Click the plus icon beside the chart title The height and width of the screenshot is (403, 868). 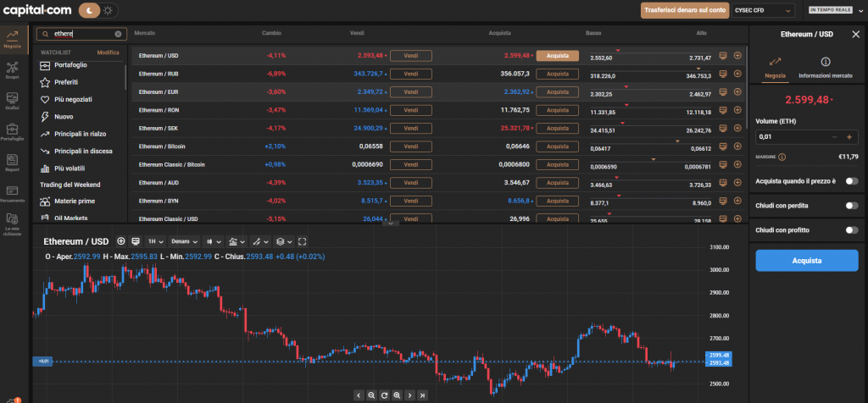point(121,241)
